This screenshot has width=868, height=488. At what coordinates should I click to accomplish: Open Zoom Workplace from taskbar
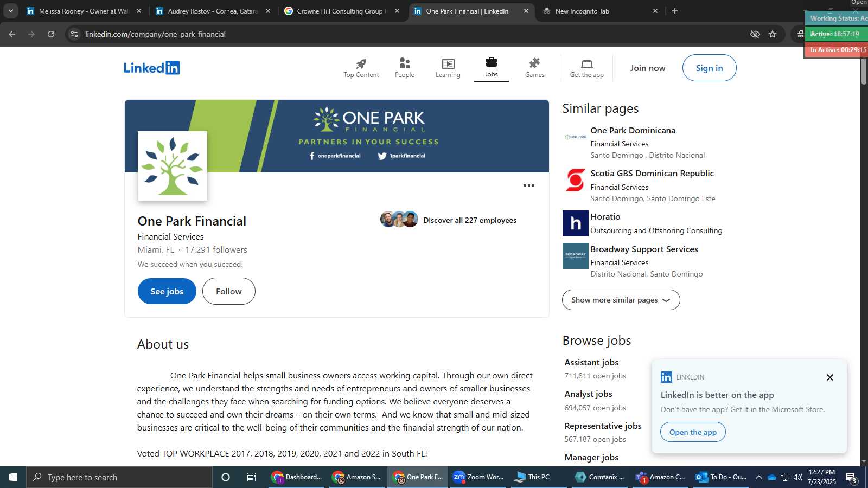[478, 477]
